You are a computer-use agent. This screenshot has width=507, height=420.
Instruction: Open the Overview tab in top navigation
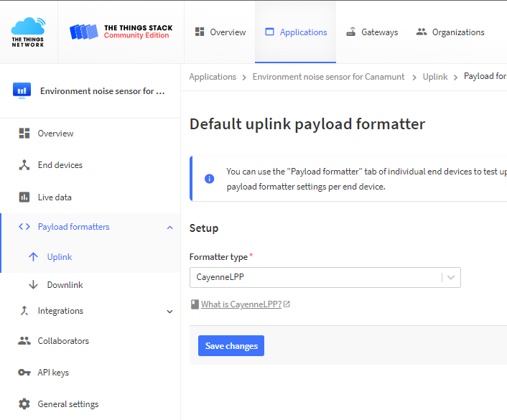(220, 32)
